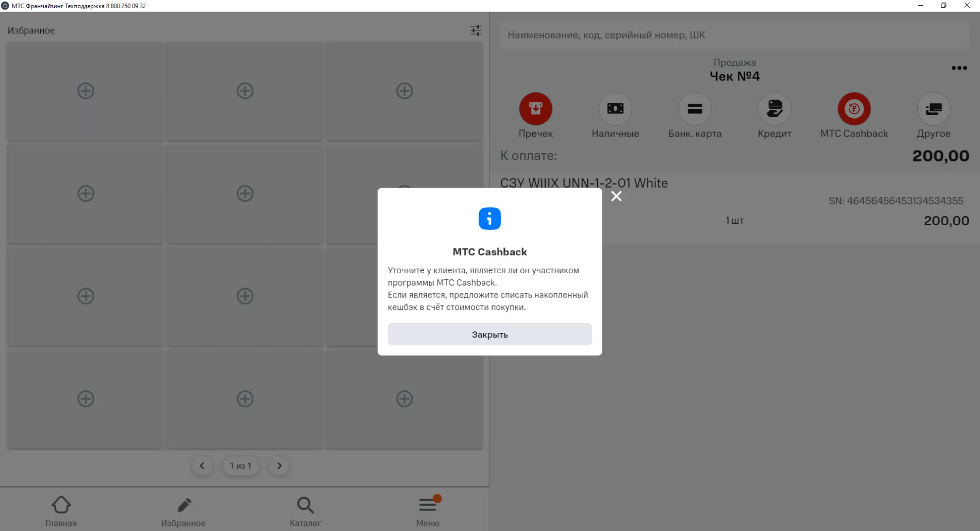980x531 pixels.
Task: Open the Меню tab
Action: coord(428,511)
